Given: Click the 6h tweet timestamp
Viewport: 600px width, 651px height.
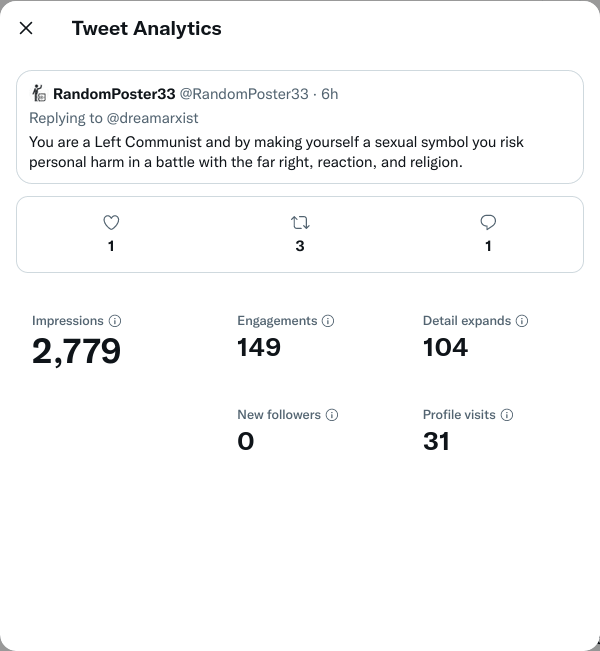Looking at the screenshot, I should click(x=330, y=94).
